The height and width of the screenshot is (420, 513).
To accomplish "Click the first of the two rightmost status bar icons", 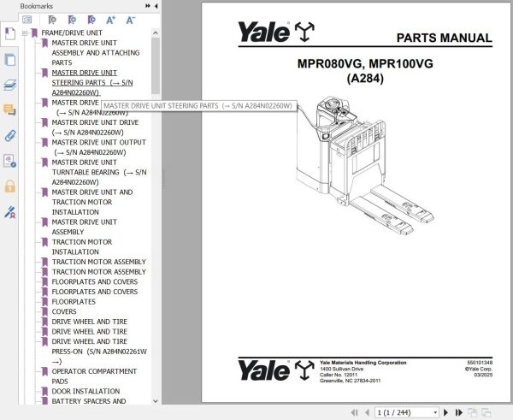I will coord(473,412).
